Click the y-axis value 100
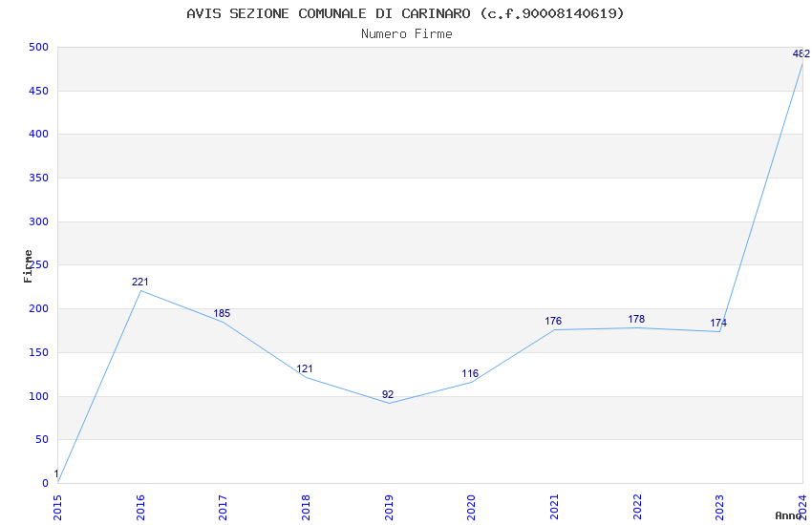 [x=39, y=397]
